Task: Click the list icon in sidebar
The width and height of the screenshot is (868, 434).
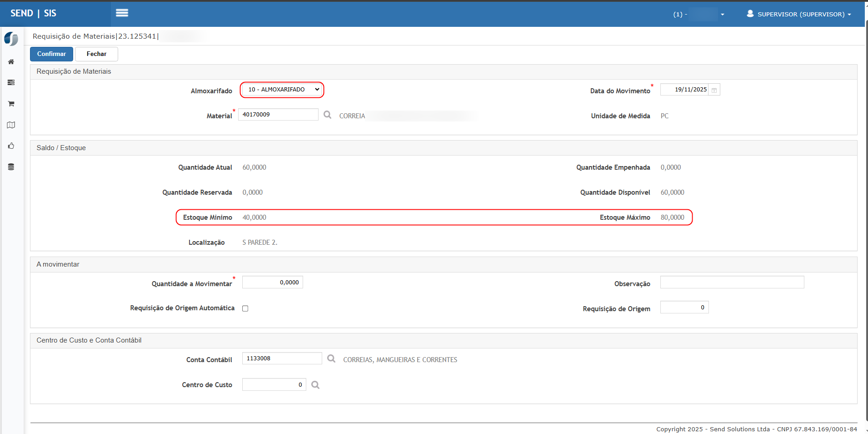Action: 11,83
